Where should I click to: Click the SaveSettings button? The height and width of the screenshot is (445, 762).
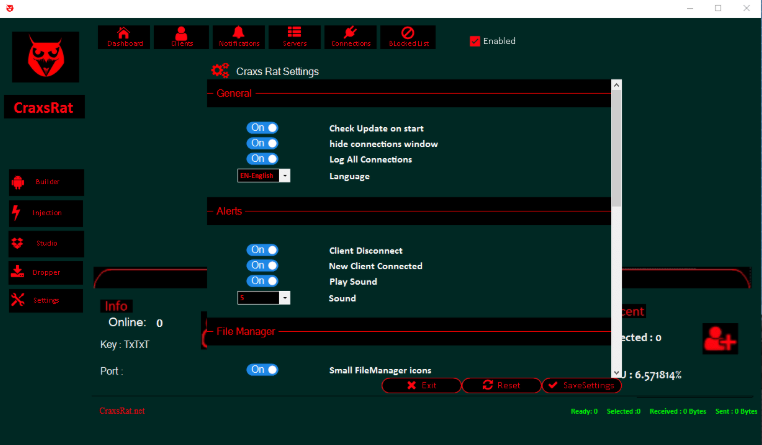[x=582, y=385]
